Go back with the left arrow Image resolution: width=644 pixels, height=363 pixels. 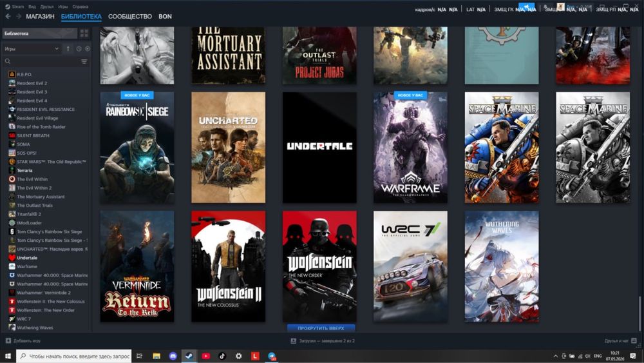coord(8,17)
